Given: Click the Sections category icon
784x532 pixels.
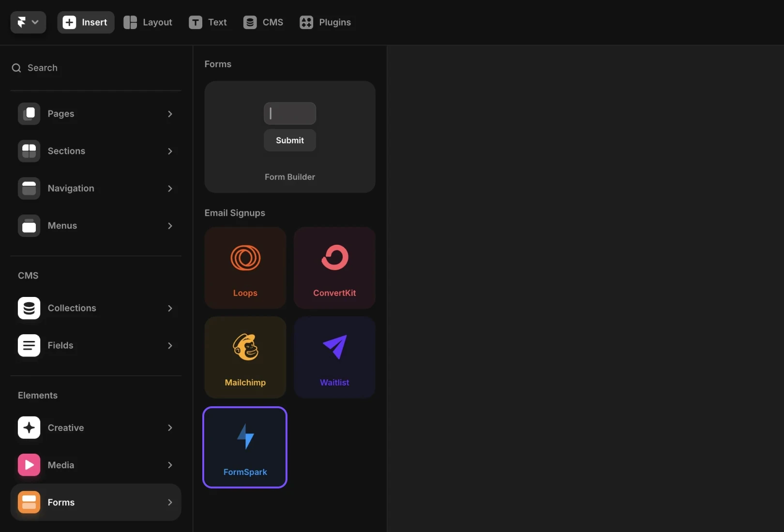Looking at the screenshot, I should pyautogui.click(x=29, y=151).
